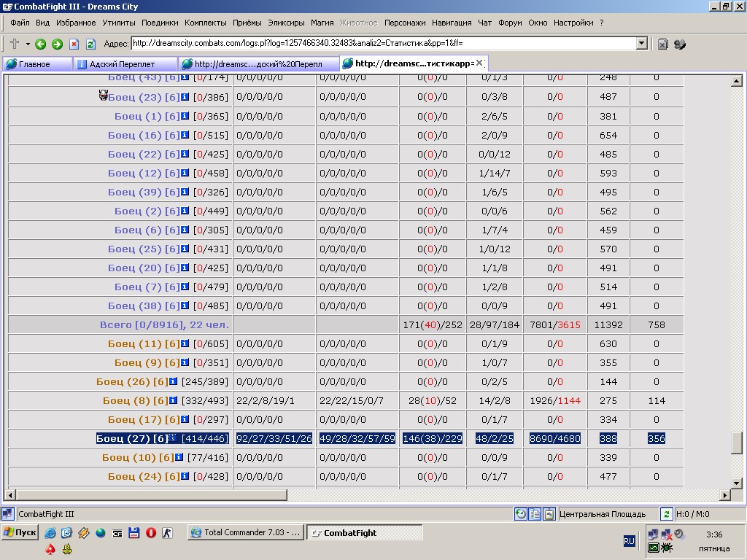Click the Центральная Площадь location field
This screenshot has width=747, height=560.
pos(608,514)
